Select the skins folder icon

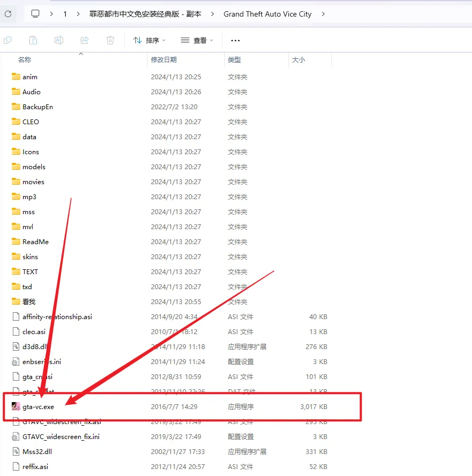coord(16,256)
